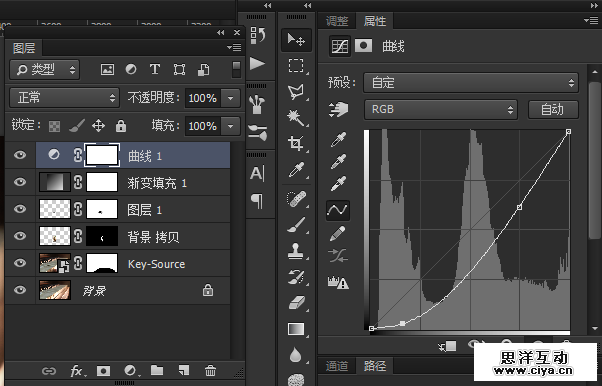The width and height of the screenshot is (602, 386).
Task: Open the Character panel icon
Action: click(257, 173)
